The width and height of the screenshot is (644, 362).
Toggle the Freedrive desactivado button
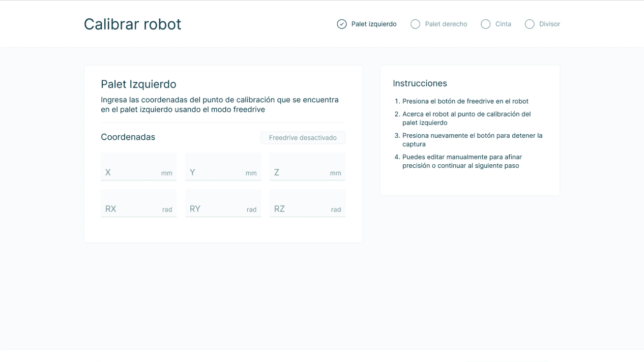click(x=303, y=138)
